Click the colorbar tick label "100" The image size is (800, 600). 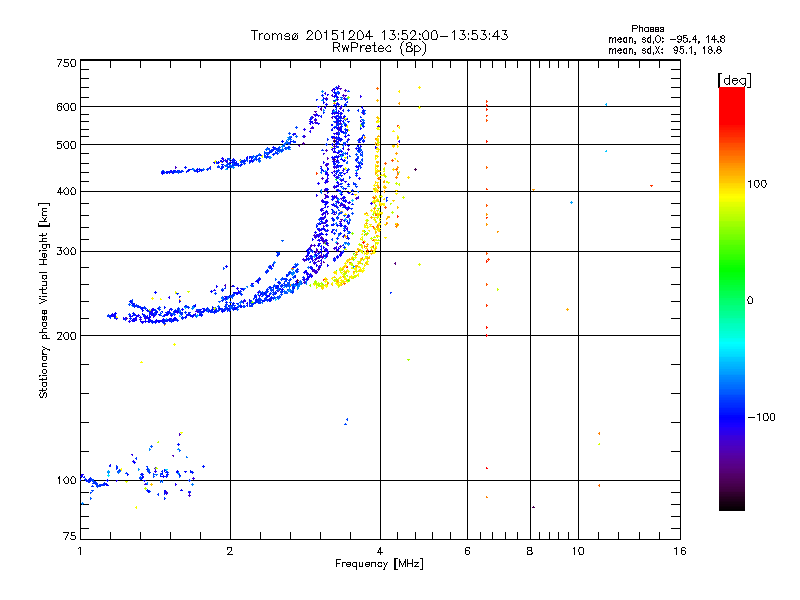point(757,184)
